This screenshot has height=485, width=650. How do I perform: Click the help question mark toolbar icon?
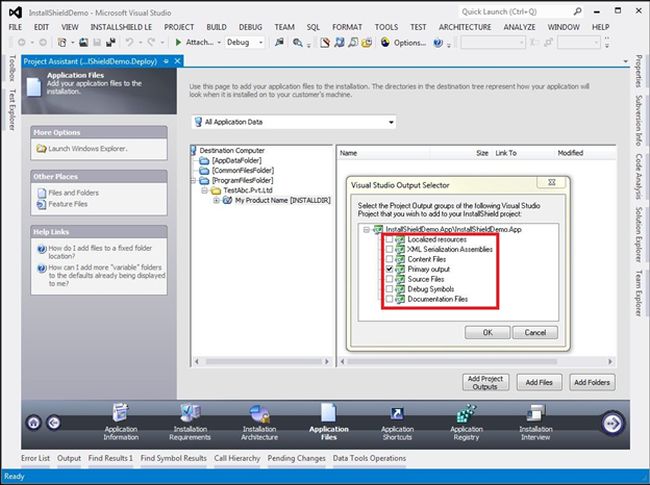[x=438, y=43]
